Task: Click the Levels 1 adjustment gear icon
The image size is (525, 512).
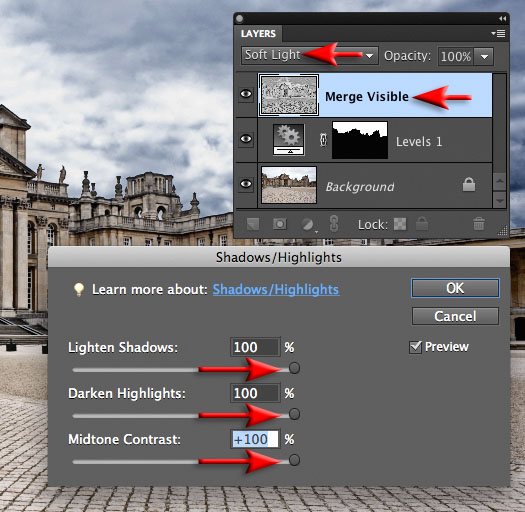Action: point(289,139)
